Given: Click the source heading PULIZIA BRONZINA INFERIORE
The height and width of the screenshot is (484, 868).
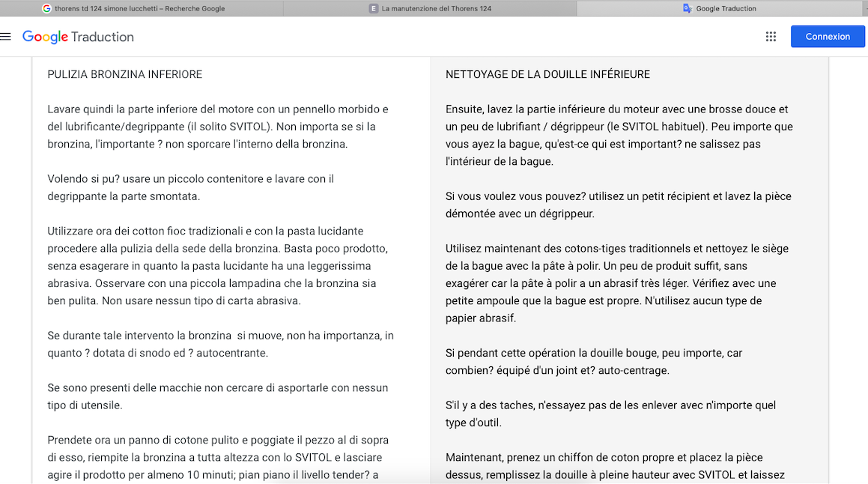Looking at the screenshot, I should 124,75.
